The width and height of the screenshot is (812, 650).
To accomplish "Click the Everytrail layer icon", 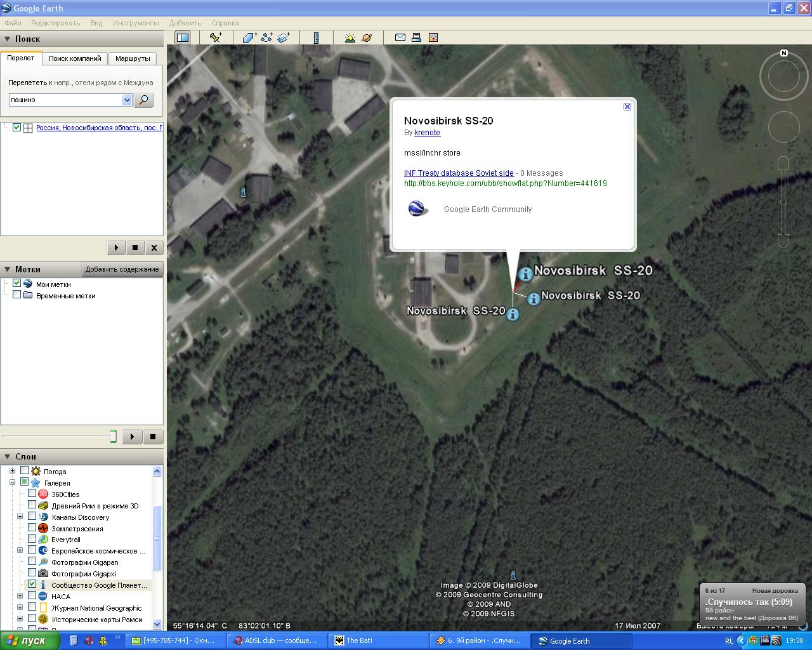I will pos(43,540).
